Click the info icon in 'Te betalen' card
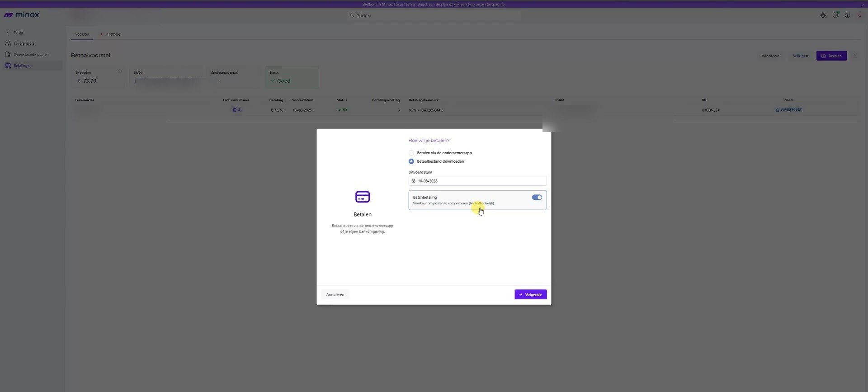The height and width of the screenshot is (392, 868). click(x=119, y=71)
